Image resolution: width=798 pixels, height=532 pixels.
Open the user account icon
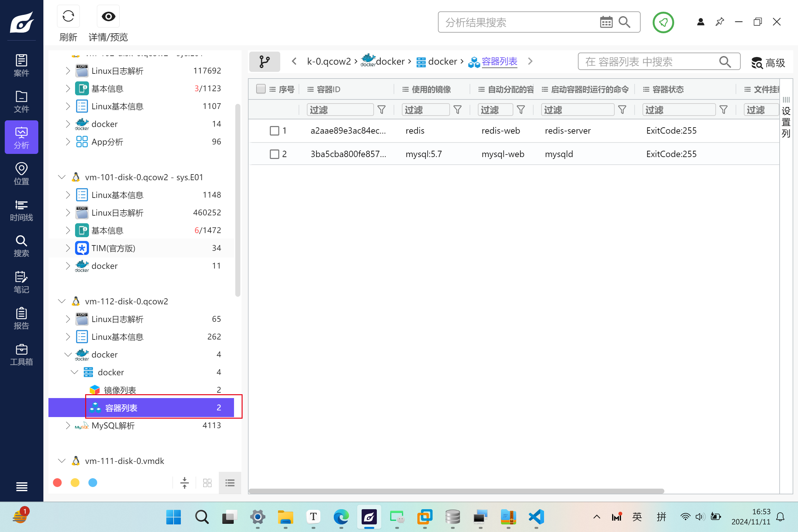click(x=700, y=22)
